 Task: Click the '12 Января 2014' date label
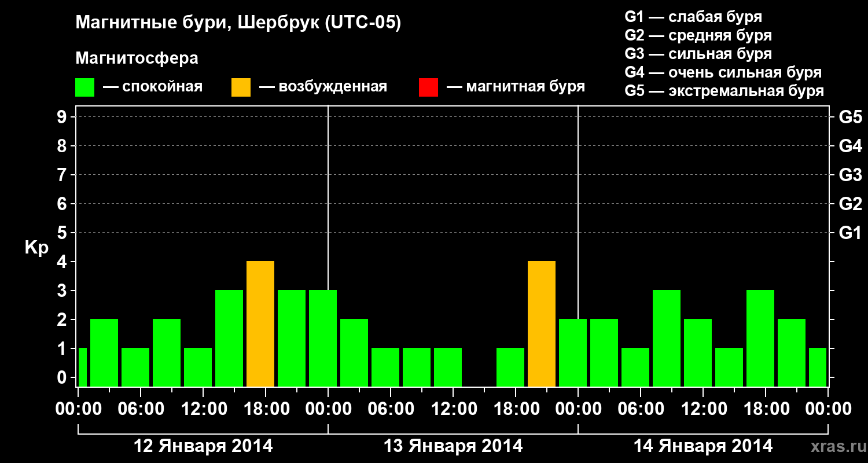tap(203, 446)
